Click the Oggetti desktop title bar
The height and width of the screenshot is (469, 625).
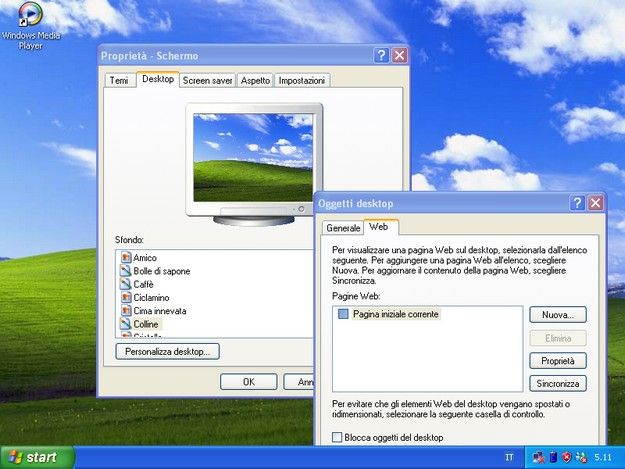click(x=440, y=203)
